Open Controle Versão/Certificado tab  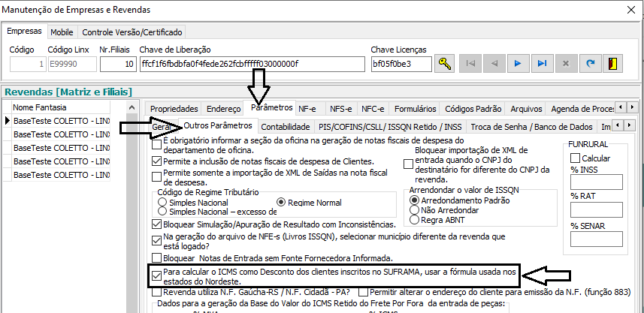pos(132,32)
